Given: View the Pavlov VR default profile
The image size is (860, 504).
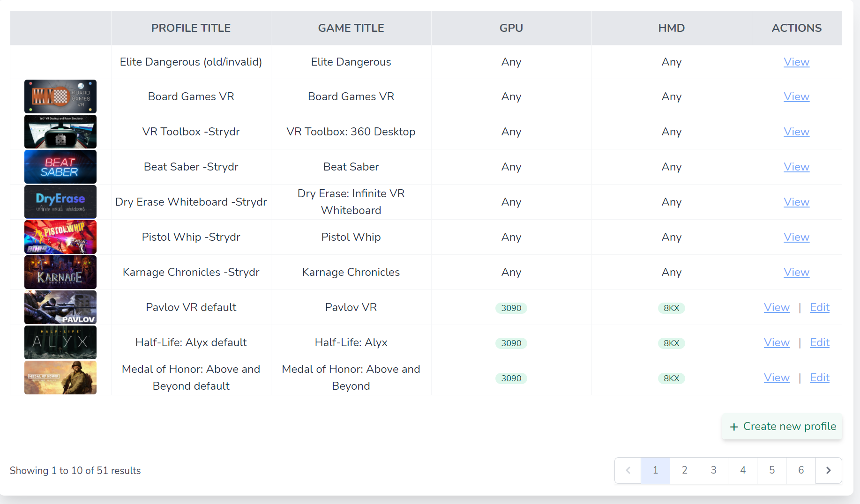Looking at the screenshot, I should 777,307.
